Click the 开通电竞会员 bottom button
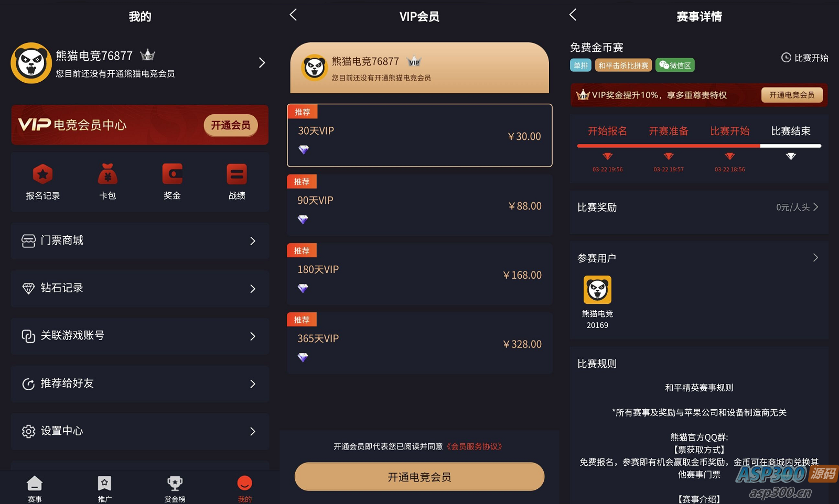The height and width of the screenshot is (504, 839). [419, 477]
